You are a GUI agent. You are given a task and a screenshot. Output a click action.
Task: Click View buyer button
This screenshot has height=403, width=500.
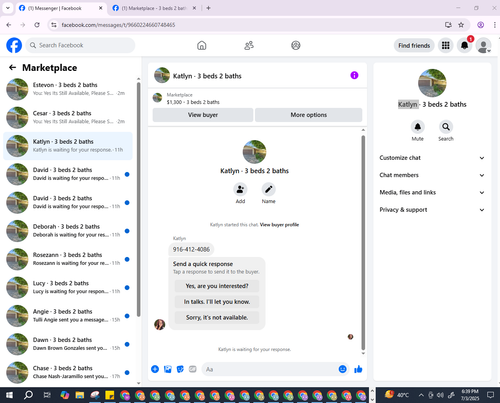(x=203, y=115)
